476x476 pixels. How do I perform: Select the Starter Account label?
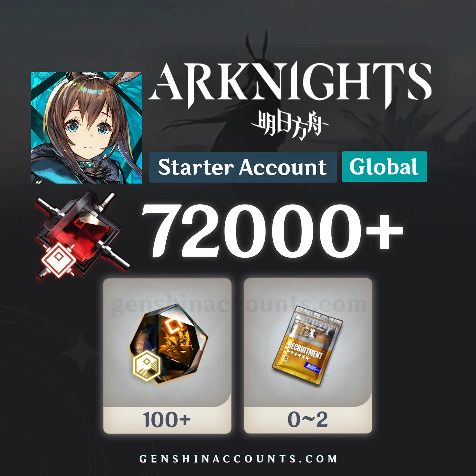coord(243,167)
